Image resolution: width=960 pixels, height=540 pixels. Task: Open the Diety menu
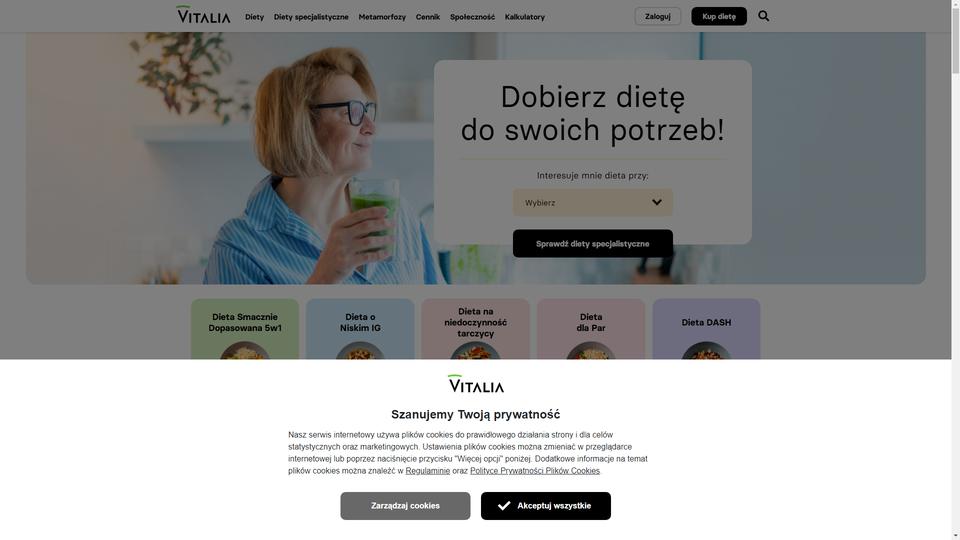coord(254,17)
